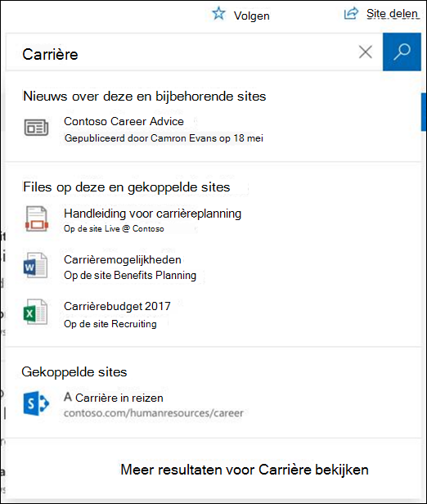The height and width of the screenshot is (504, 427).
Task: Click 'Gepubliceerd door Camron Evans op 18 mei'
Action: point(164,138)
